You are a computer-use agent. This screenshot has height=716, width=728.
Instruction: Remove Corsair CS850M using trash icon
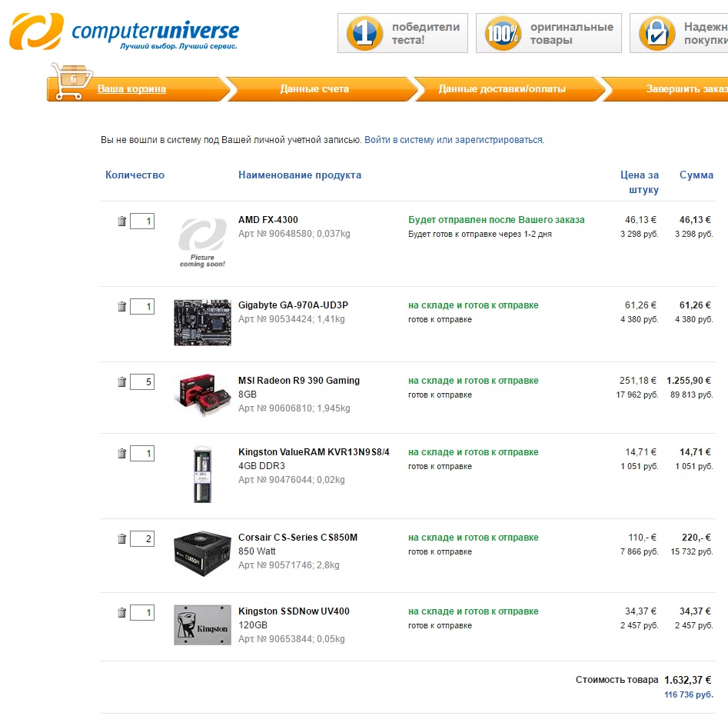(121, 538)
